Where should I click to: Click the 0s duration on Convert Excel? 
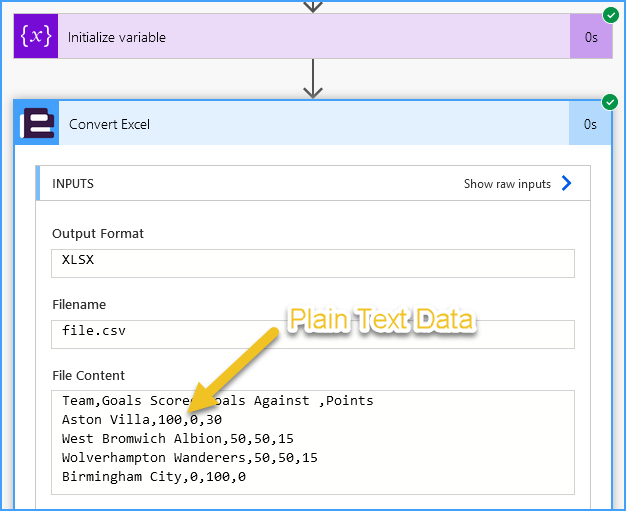click(x=590, y=124)
